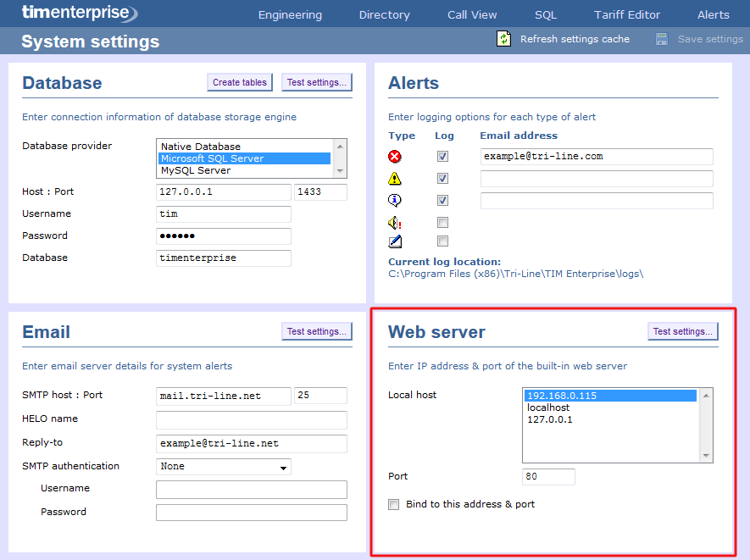Click the database Port field 1433

click(320, 191)
